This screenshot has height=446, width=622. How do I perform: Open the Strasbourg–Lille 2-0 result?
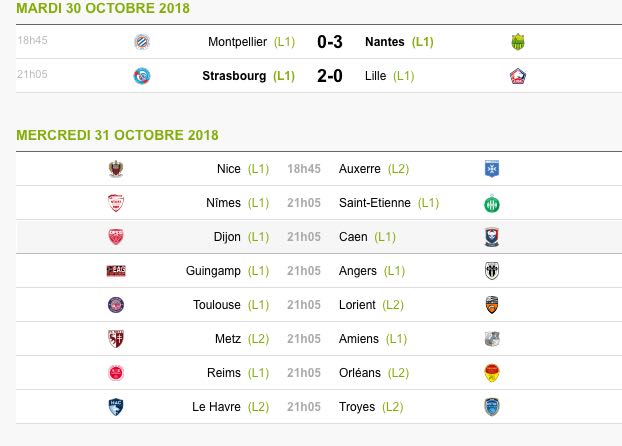click(330, 76)
